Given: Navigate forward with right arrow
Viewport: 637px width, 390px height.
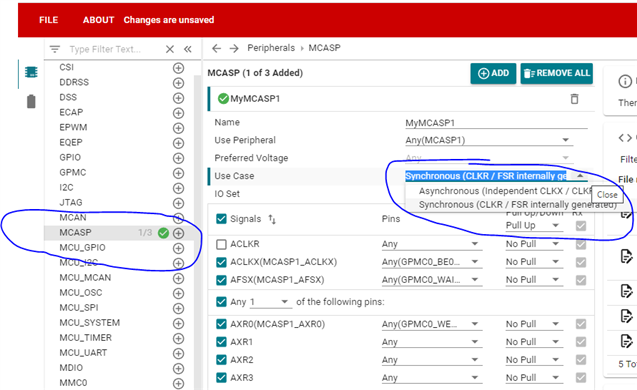Looking at the screenshot, I should 234,48.
